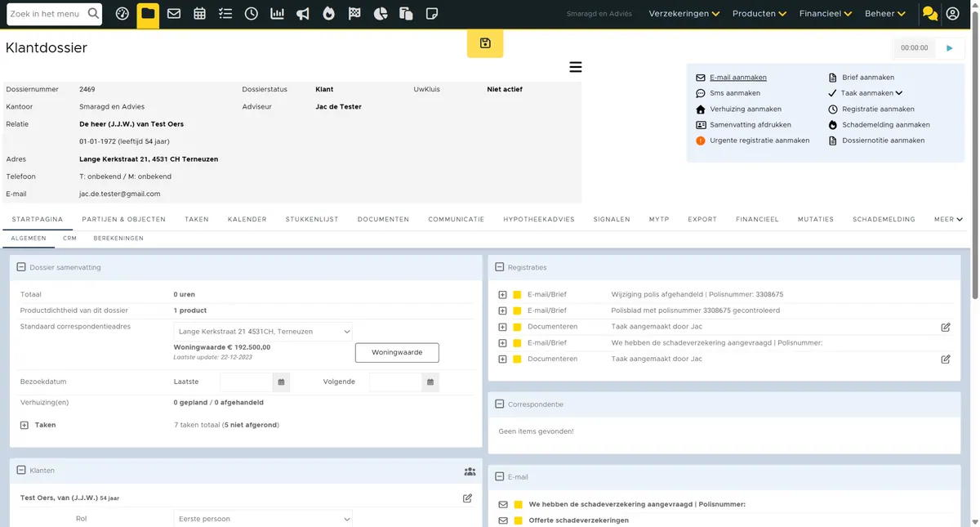The image size is (980, 527).
Task: Start the timer play button
Action: pos(950,48)
